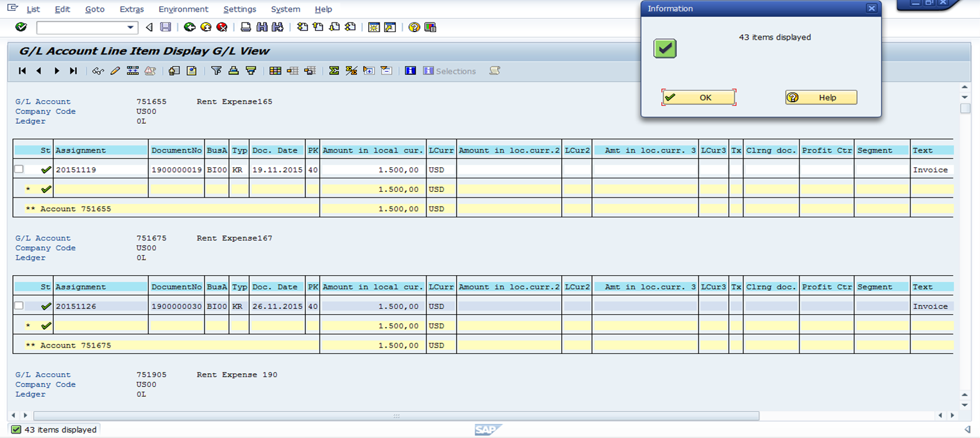This screenshot has width=980, height=438.
Task: Open the Settings menu
Action: (240, 9)
